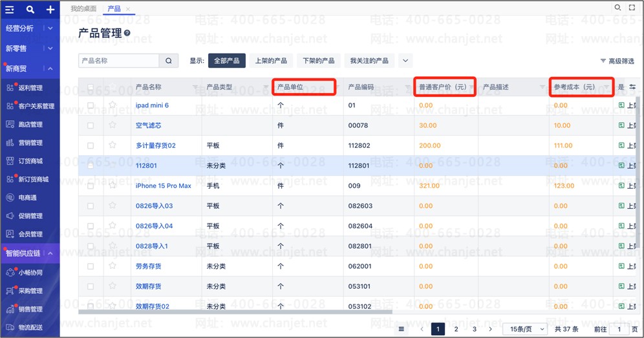Tick the checkbox for 多计量存货02
Screen dimensions: 644x338
click(x=91, y=145)
